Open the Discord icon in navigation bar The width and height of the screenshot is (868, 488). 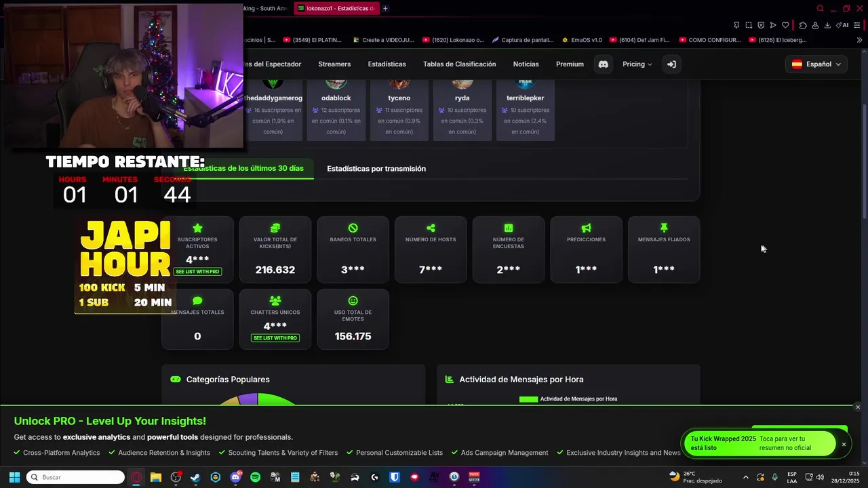[603, 64]
